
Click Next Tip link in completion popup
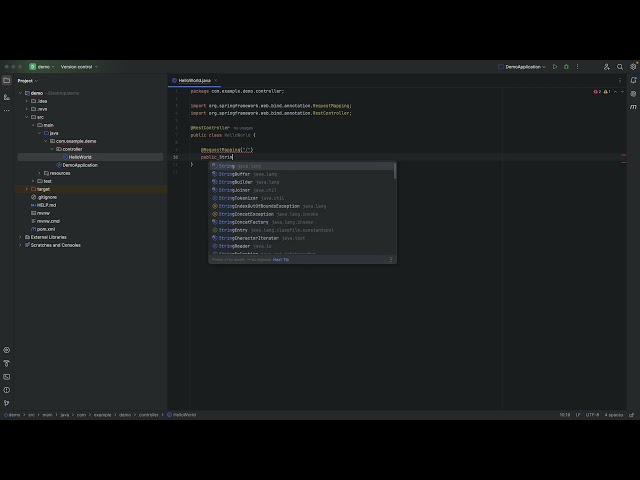pos(281,260)
